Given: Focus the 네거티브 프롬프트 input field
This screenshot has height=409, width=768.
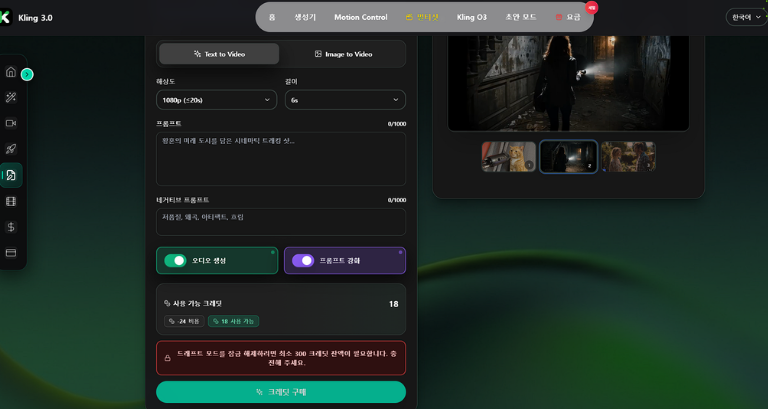Looking at the screenshot, I should pyautogui.click(x=281, y=222).
